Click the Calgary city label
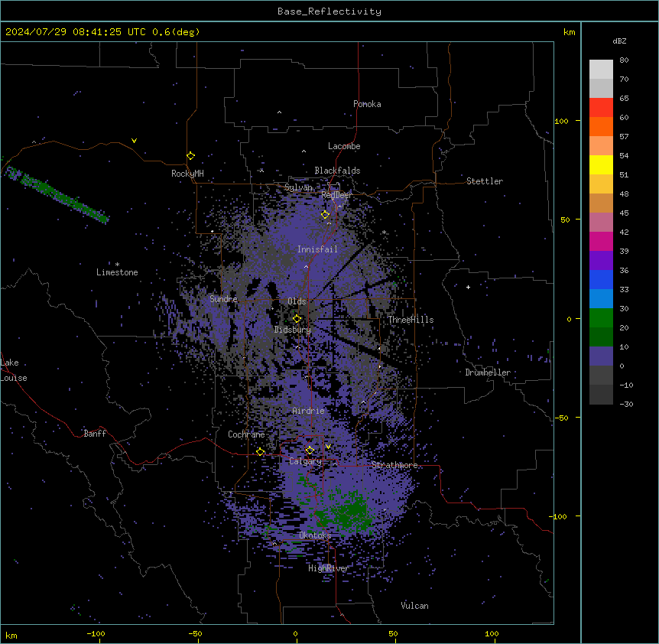Image resolution: width=659 pixels, height=644 pixels. 305,461
